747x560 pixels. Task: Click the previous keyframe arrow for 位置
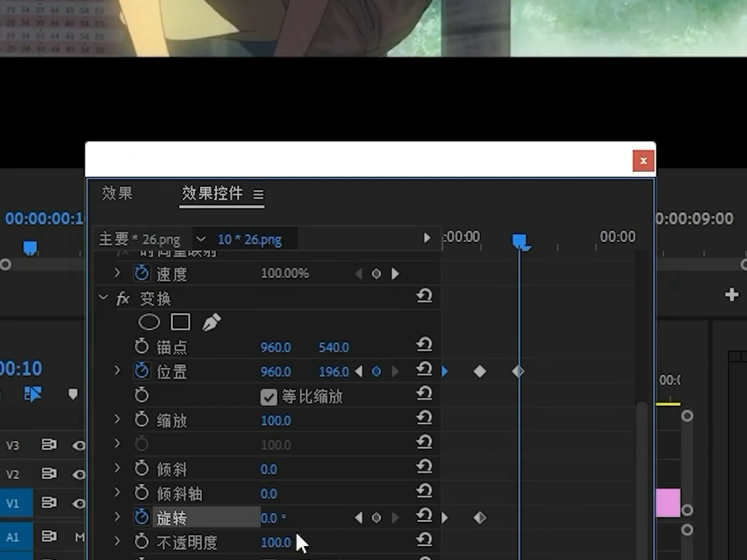[358, 371]
